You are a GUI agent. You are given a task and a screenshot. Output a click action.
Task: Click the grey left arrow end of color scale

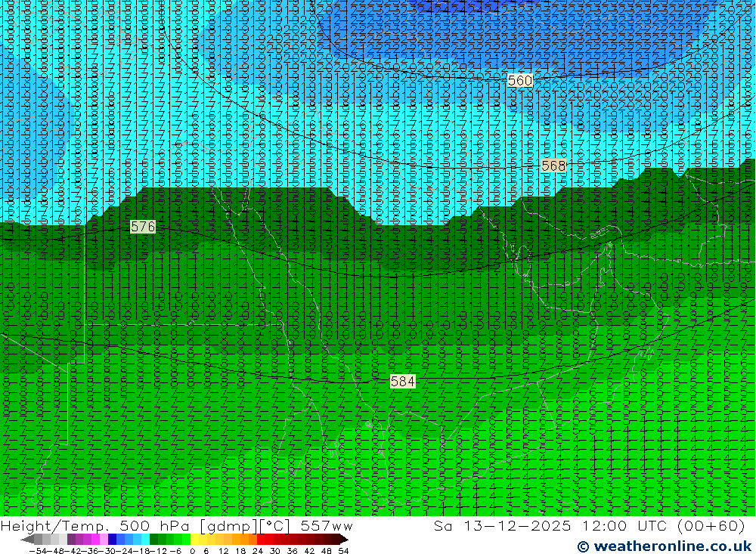pos(27,539)
